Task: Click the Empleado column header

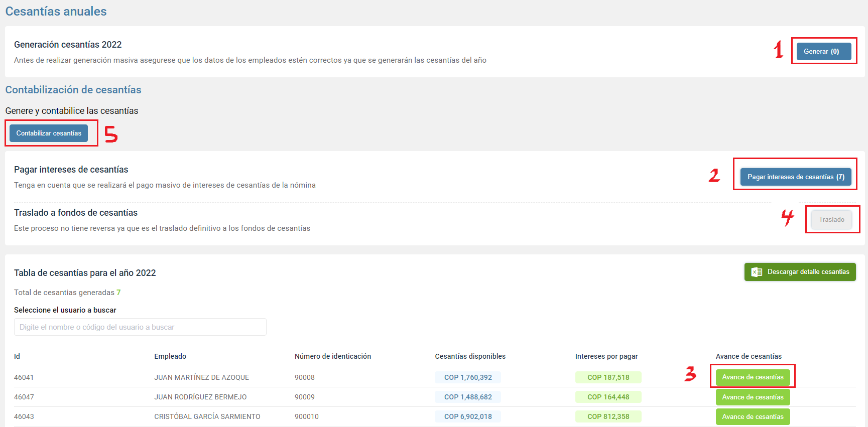Action: click(x=170, y=356)
